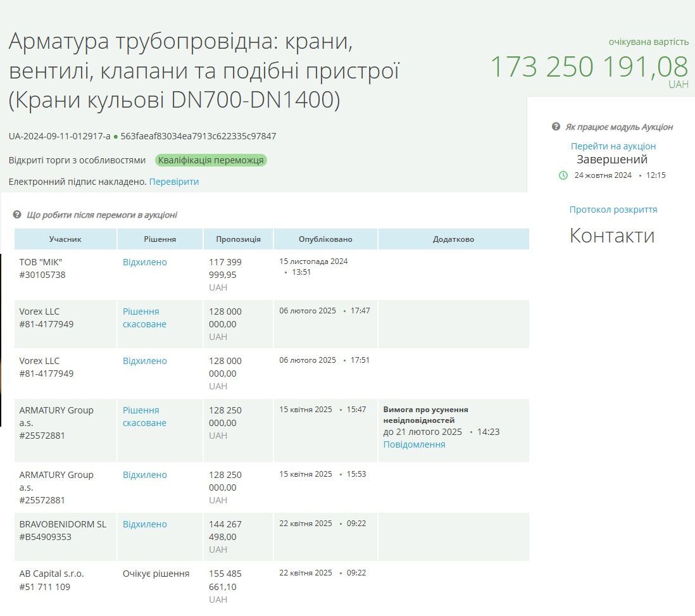Click 'очікувана вартість' label
This screenshot has height=616, width=695.
point(648,42)
